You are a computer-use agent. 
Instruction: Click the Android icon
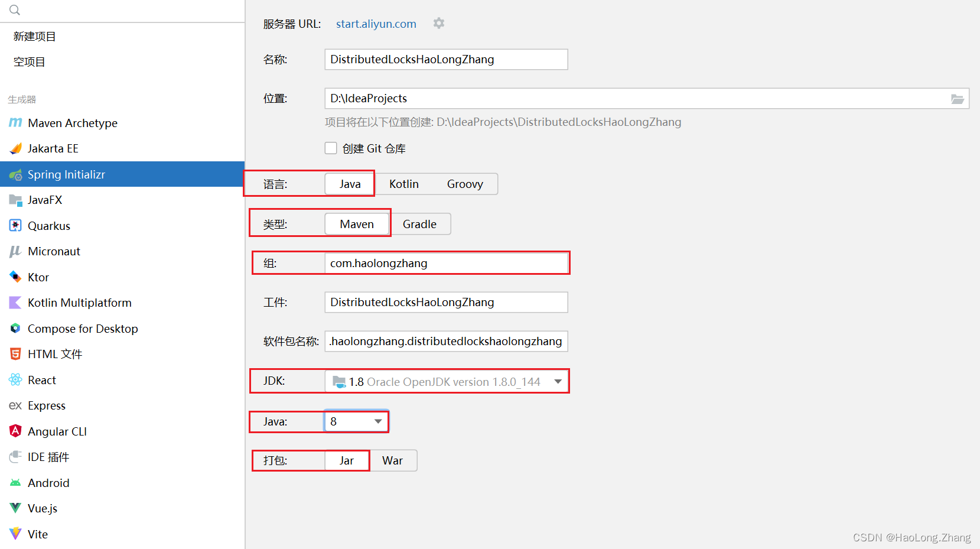(15, 483)
